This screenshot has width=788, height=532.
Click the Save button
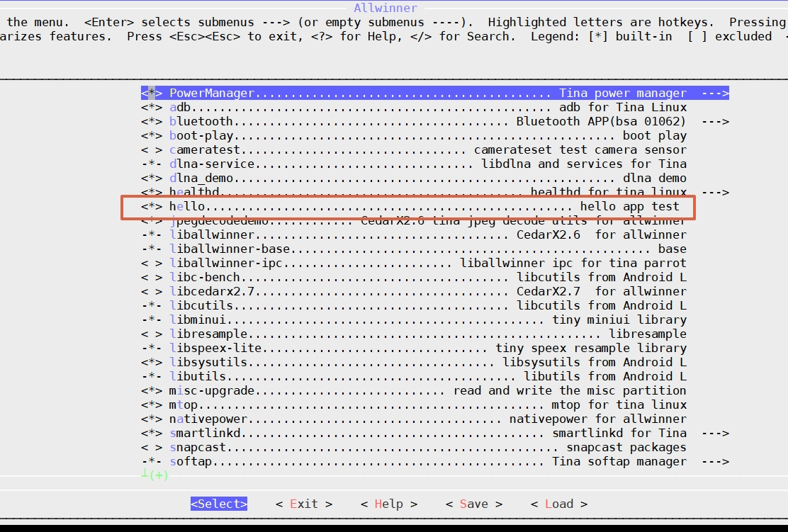tap(474, 504)
